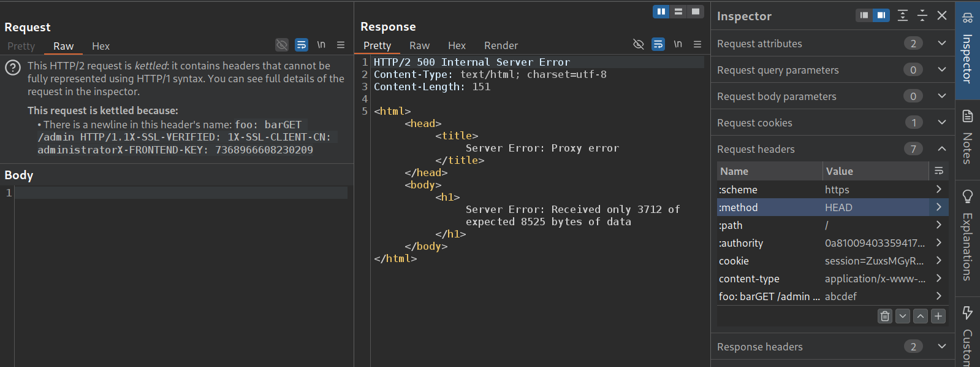The width and height of the screenshot is (980, 367).
Task: Move selected header up in list
Action: point(921,316)
